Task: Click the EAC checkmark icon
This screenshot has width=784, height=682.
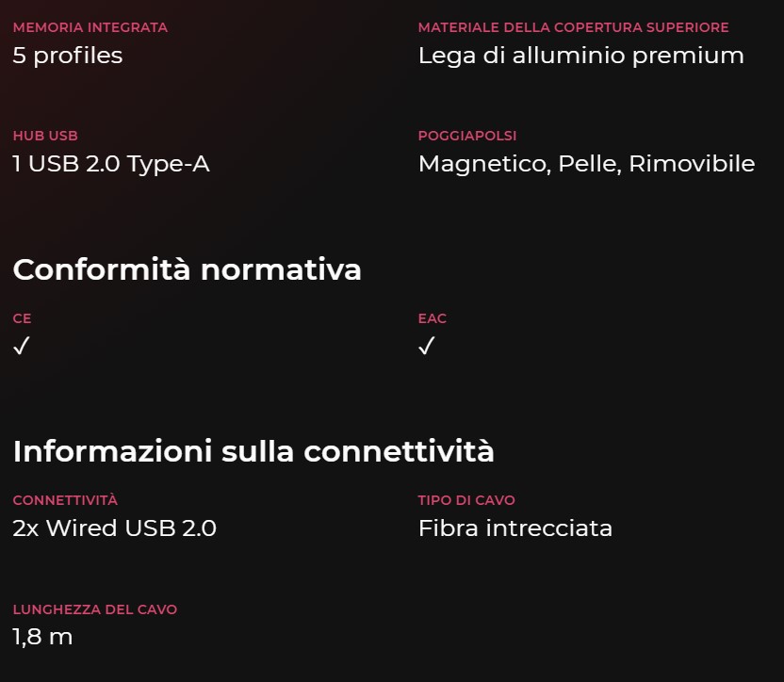Action: [427, 346]
